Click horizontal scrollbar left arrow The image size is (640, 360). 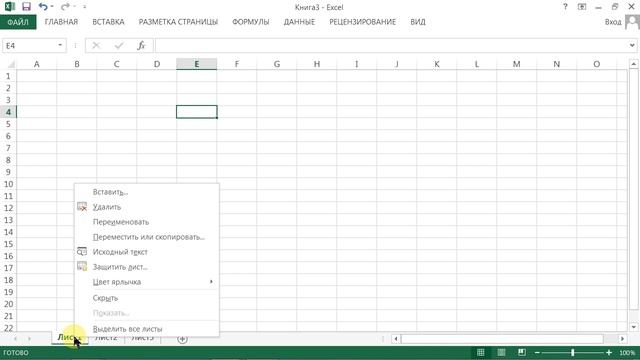[x=396, y=339]
